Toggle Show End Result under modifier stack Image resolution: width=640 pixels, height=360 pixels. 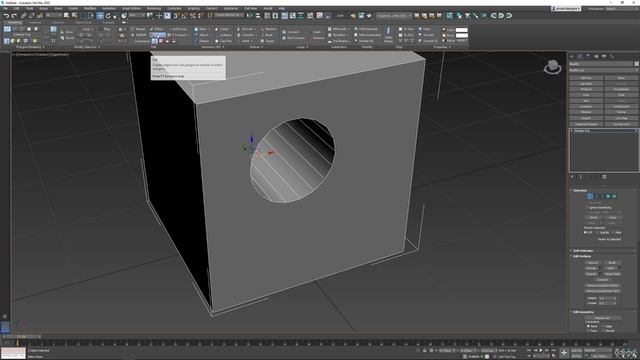coord(580,177)
